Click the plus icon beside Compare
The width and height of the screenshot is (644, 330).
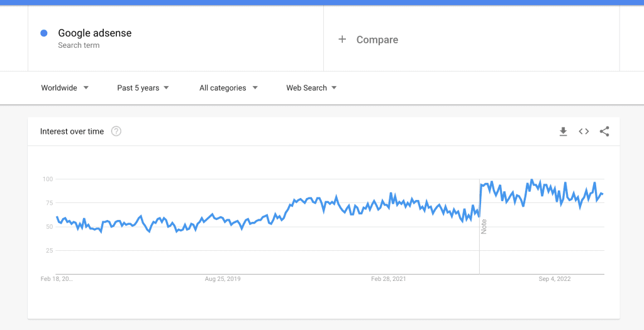(x=342, y=40)
